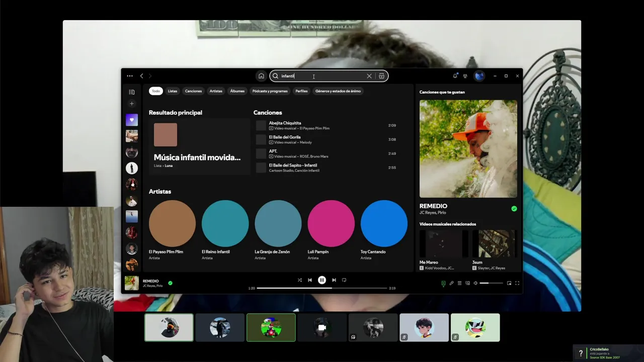
Task: Open the Browse icon in the search bar
Action: point(381,76)
